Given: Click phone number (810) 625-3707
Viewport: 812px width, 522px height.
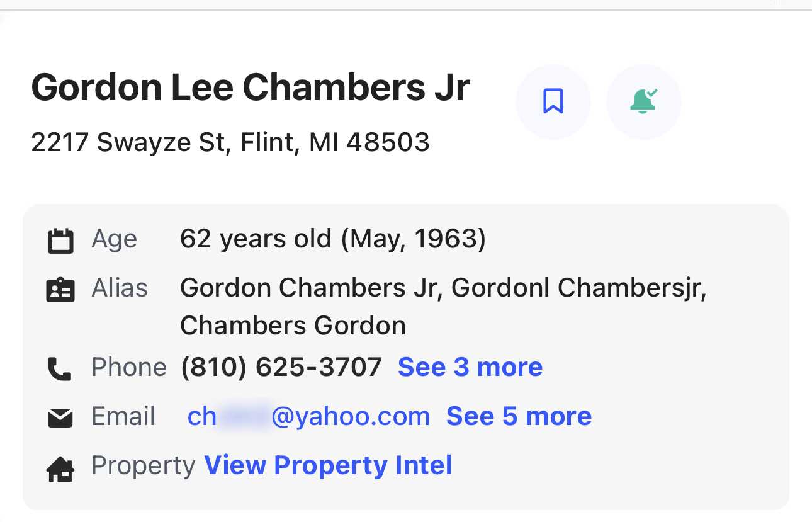Looking at the screenshot, I should point(281,367).
